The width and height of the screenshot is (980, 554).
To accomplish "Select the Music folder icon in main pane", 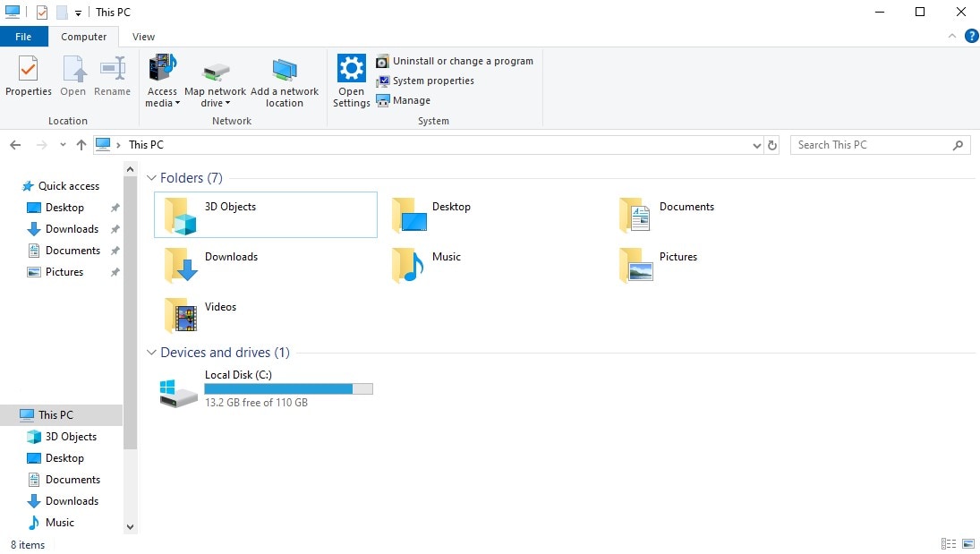I will (x=407, y=265).
